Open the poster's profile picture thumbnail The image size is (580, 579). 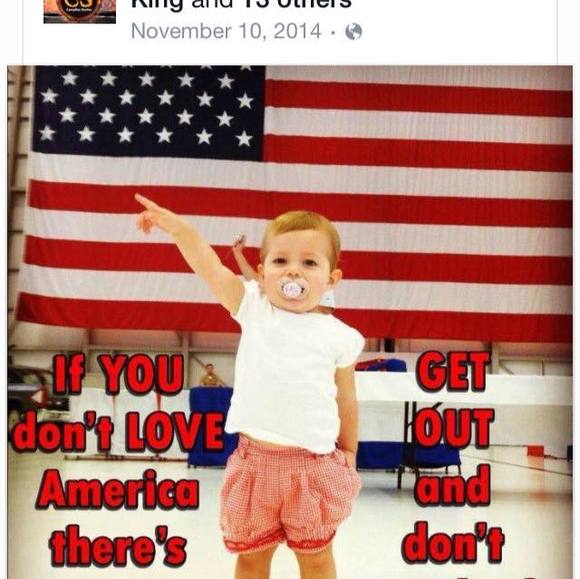(80, 11)
